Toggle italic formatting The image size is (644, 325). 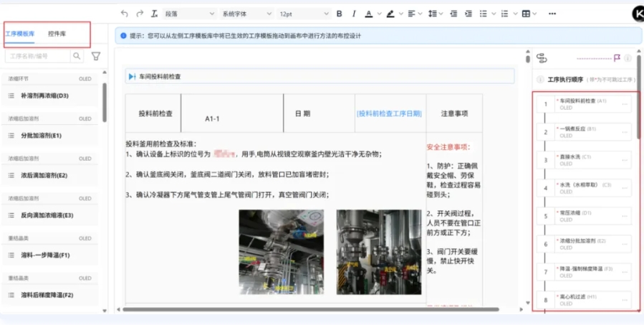tap(353, 14)
